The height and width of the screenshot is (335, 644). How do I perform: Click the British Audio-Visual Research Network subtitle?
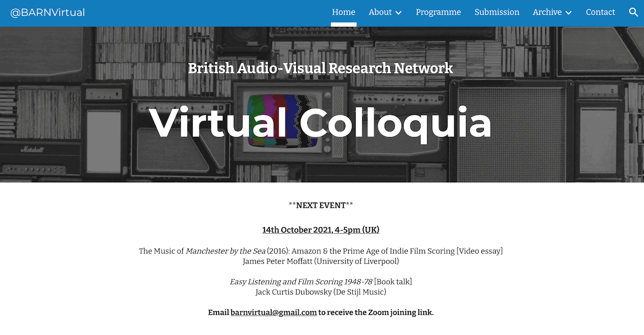pos(321,68)
